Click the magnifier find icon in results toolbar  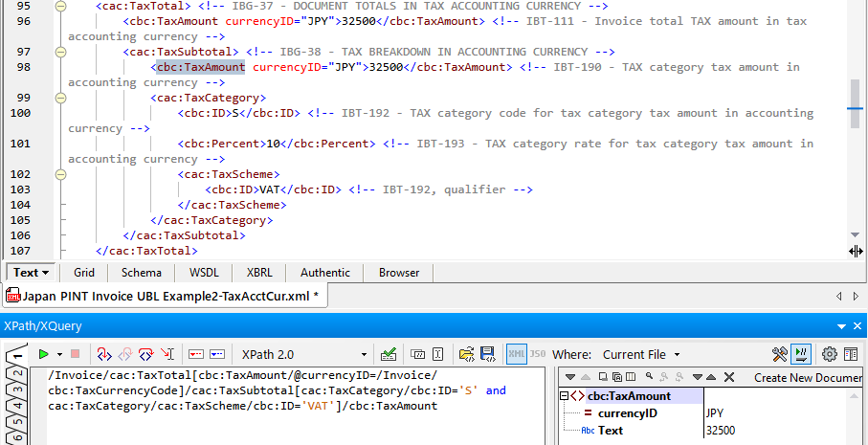(x=650, y=376)
